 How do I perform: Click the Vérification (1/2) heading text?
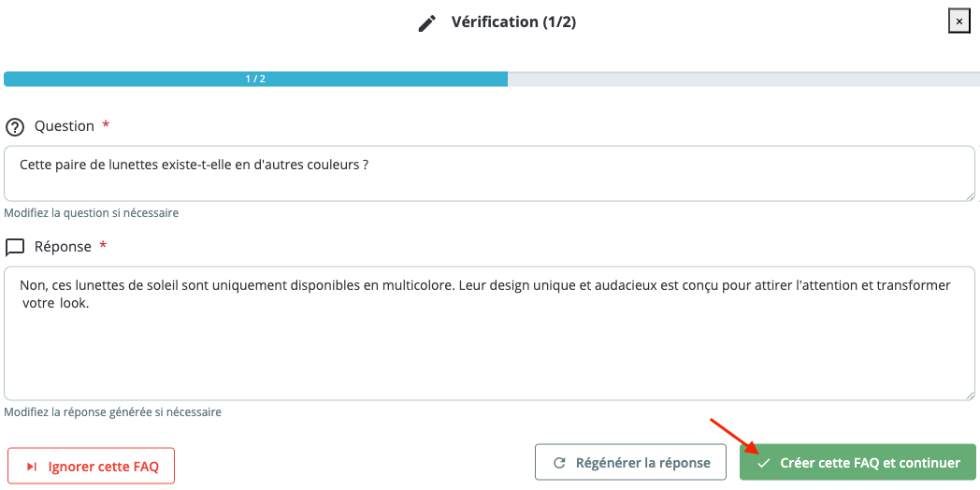tap(513, 22)
